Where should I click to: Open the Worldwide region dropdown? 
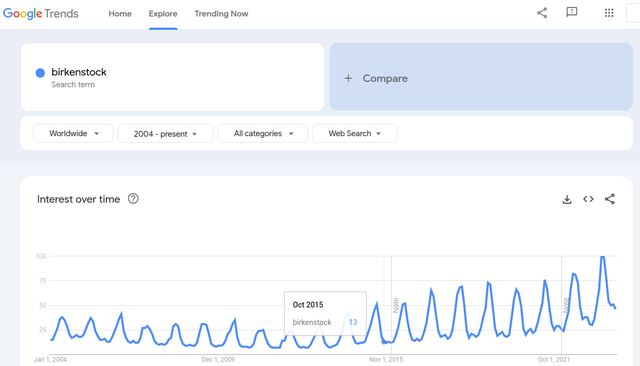(73, 133)
